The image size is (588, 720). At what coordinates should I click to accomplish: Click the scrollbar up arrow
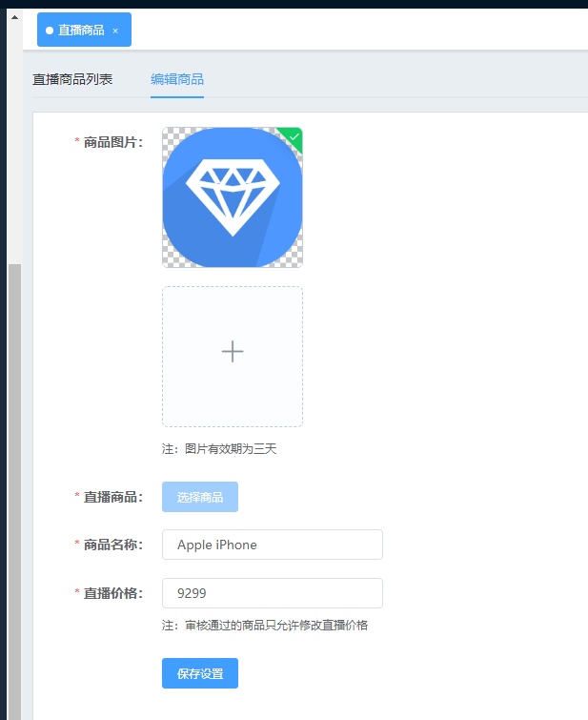pos(14,17)
